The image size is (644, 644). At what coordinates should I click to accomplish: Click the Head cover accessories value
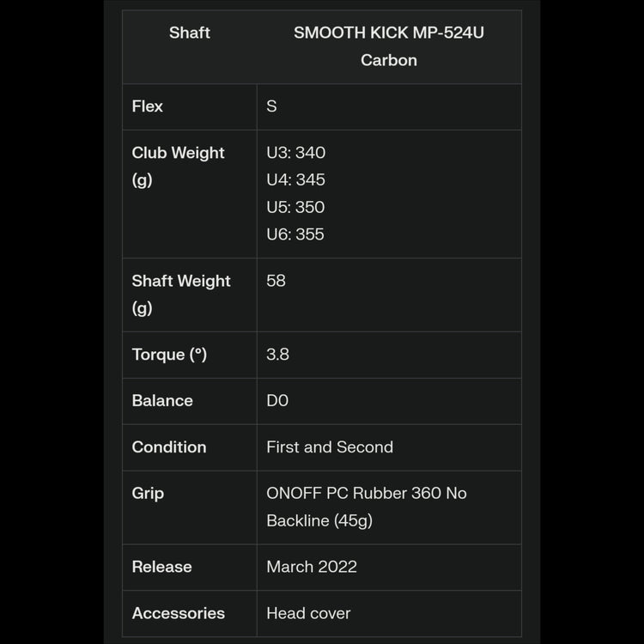pyautogui.click(x=308, y=613)
